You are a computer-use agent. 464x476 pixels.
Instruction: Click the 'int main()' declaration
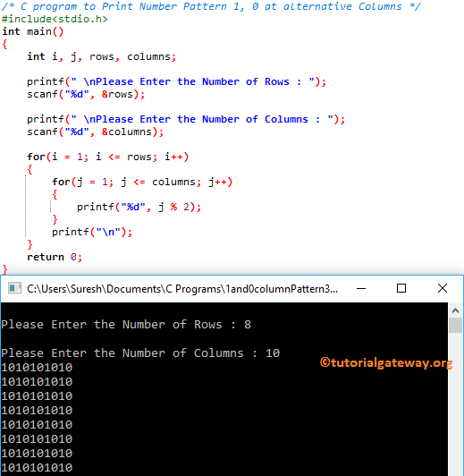coord(33,31)
